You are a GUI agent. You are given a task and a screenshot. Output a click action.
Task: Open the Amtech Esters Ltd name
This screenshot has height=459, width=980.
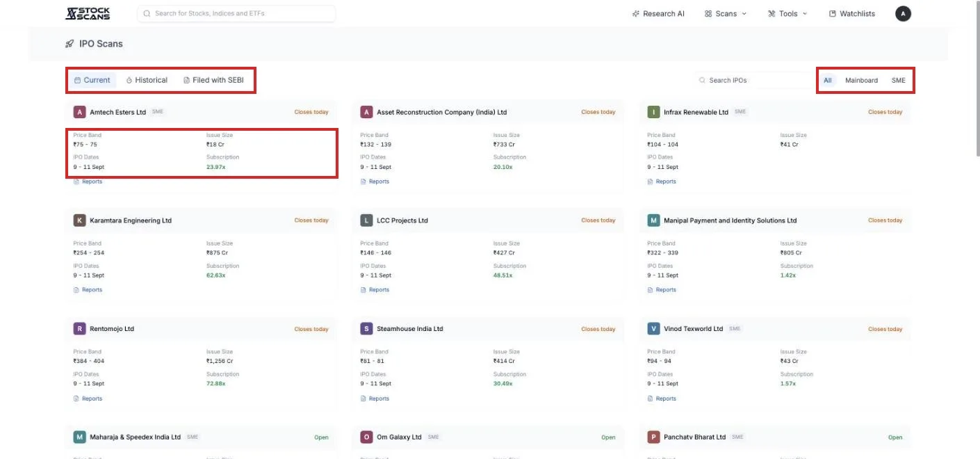[118, 112]
